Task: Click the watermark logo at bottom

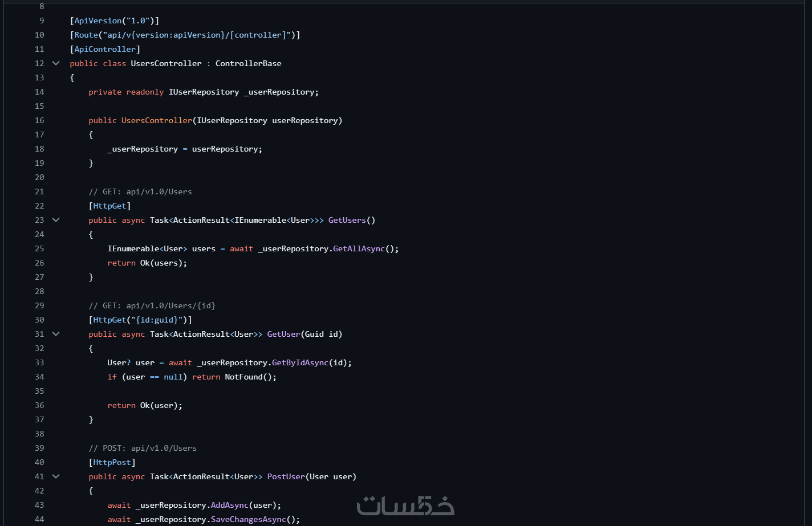Action: [405, 505]
